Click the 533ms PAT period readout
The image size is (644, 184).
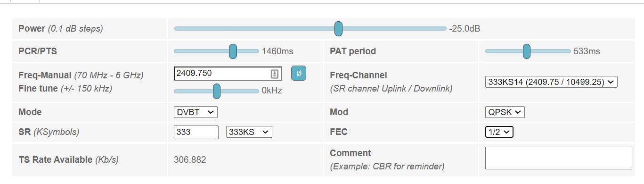click(587, 51)
